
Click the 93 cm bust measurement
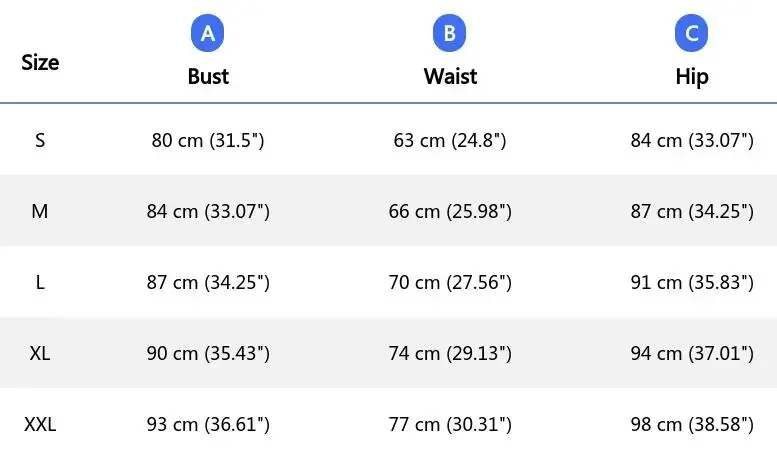208,425
